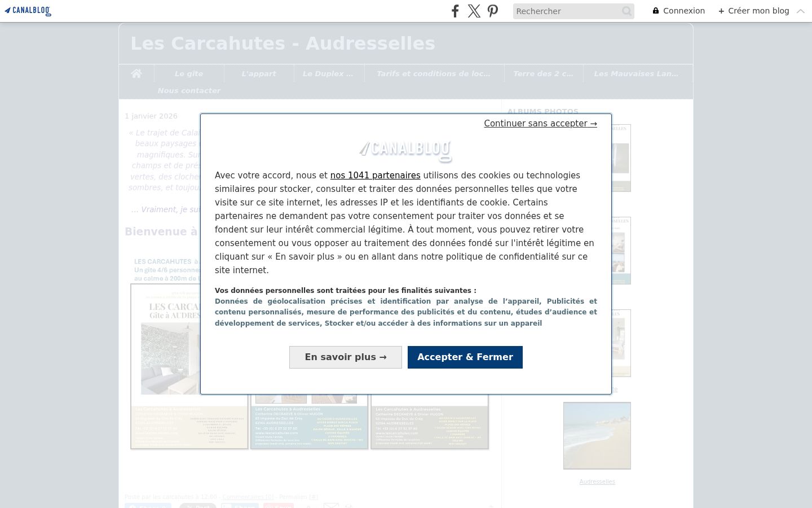Open the Facebook share icon
The height and width of the screenshot is (508, 812).
tap(455, 11)
